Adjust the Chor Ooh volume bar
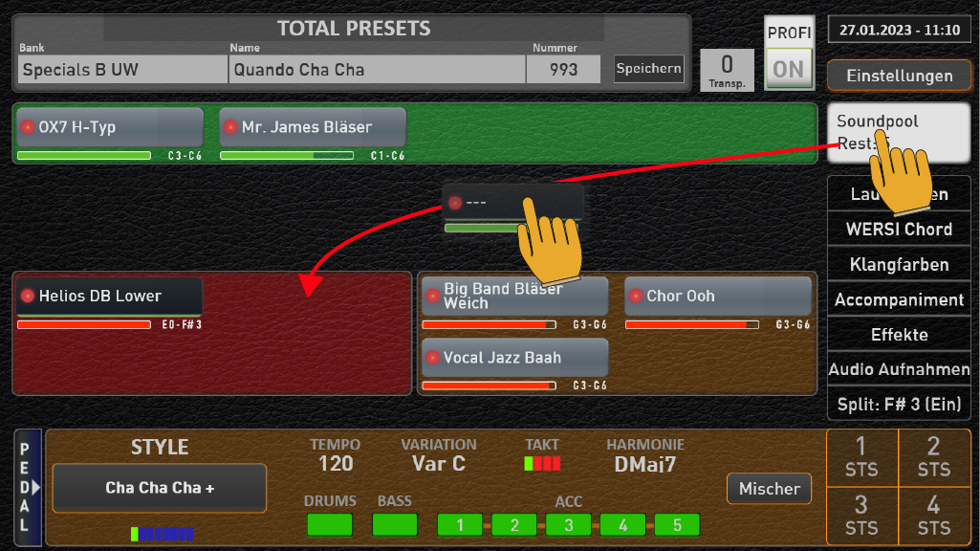Screen dimensions: 980x551 692,324
